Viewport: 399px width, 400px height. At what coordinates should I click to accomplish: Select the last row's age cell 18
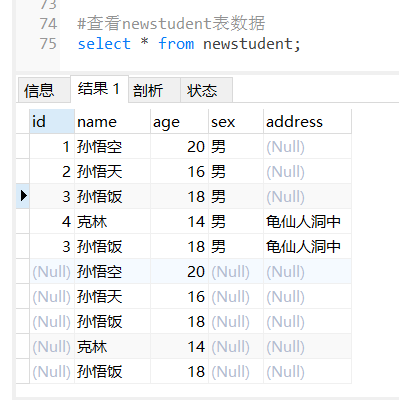click(x=179, y=372)
